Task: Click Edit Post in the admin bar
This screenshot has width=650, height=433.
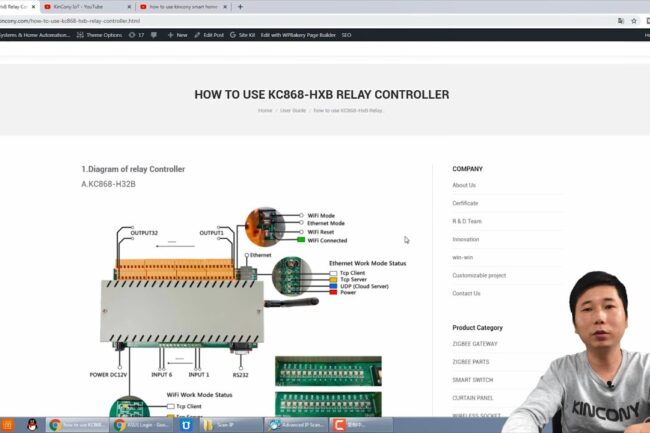Action: 209,35
